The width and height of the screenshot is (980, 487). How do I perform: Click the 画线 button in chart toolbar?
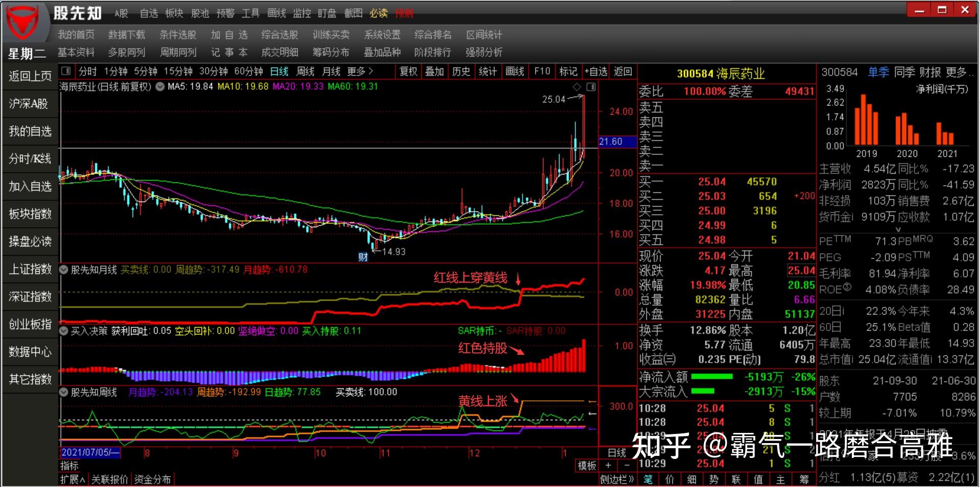click(x=514, y=71)
